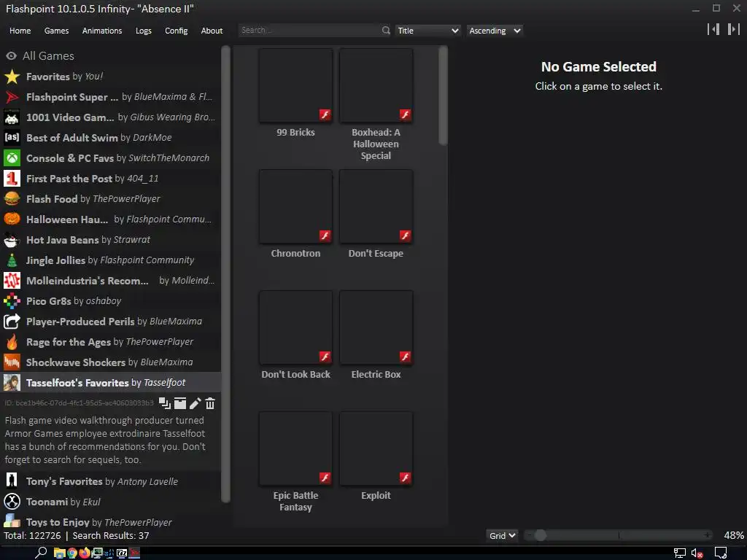This screenshot has width=747, height=560.
Task: Select the Toonami playlist icon
Action: point(12,502)
